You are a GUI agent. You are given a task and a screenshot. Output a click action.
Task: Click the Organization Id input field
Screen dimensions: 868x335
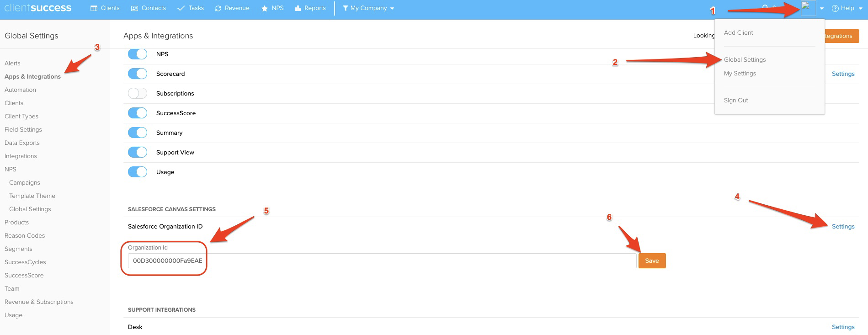(x=382, y=261)
